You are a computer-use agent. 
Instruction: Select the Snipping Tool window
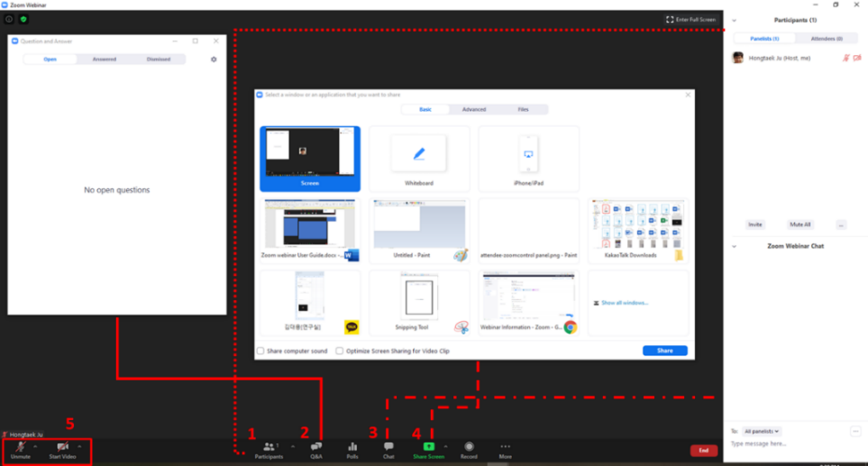coord(419,303)
